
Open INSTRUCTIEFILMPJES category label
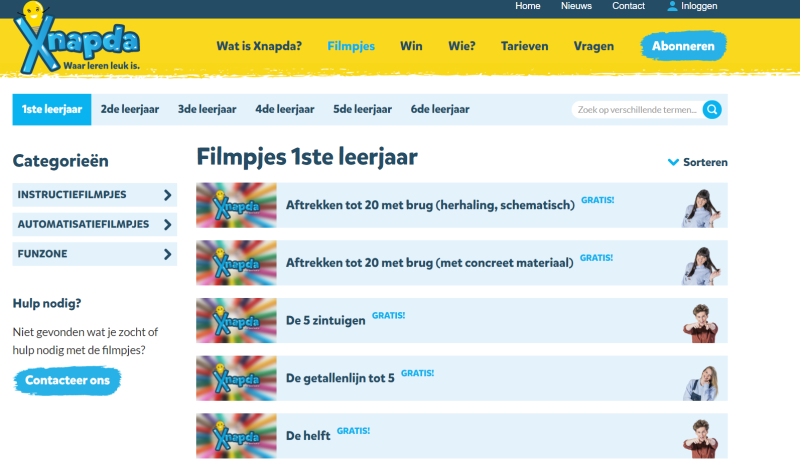point(72,194)
